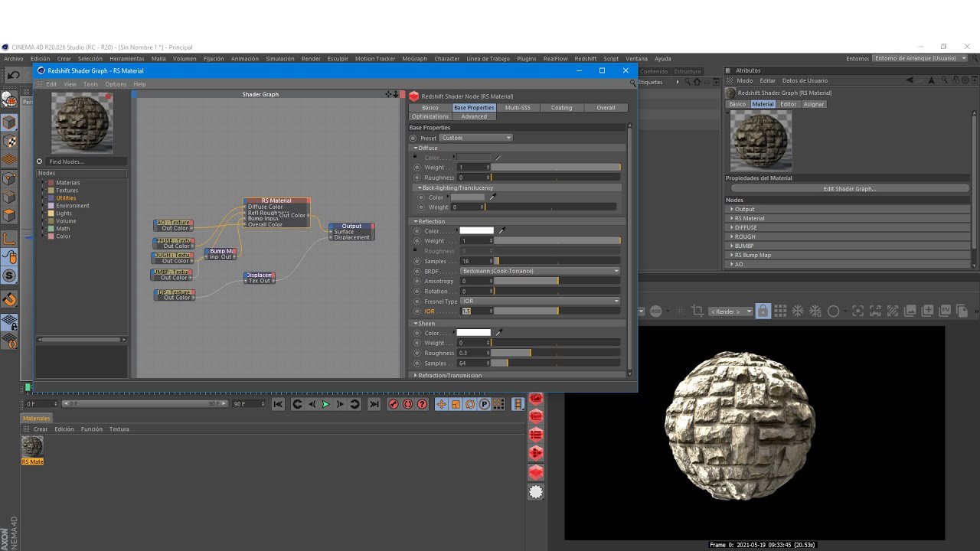
Task: Click the Find Nodes search field
Action: (x=86, y=161)
